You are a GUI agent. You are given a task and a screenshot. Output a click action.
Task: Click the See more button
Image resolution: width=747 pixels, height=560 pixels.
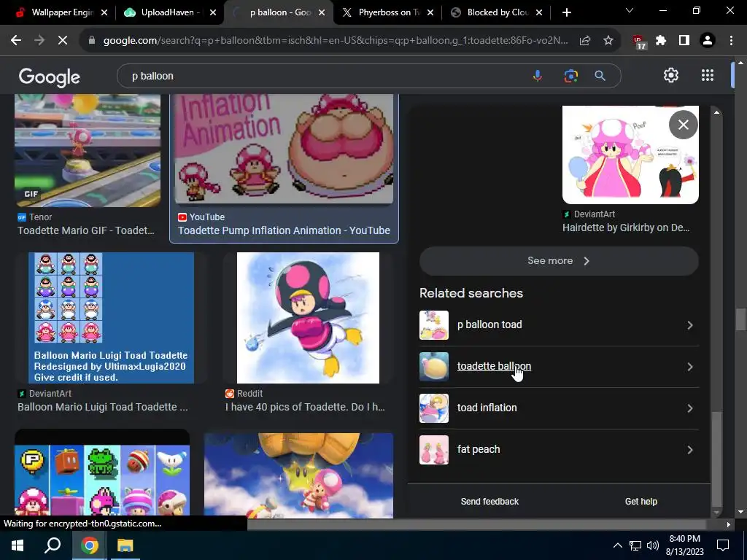(x=559, y=261)
